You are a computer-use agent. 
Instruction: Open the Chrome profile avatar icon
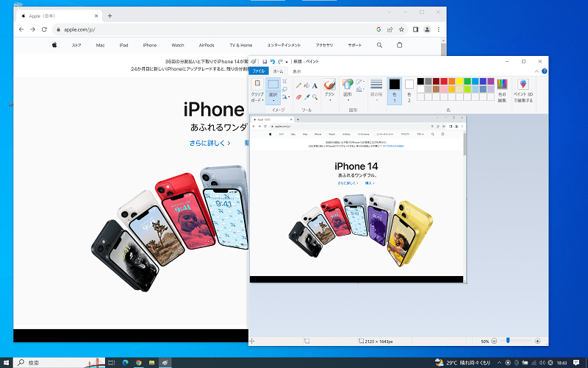pyautogui.click(x=427, y=29)
